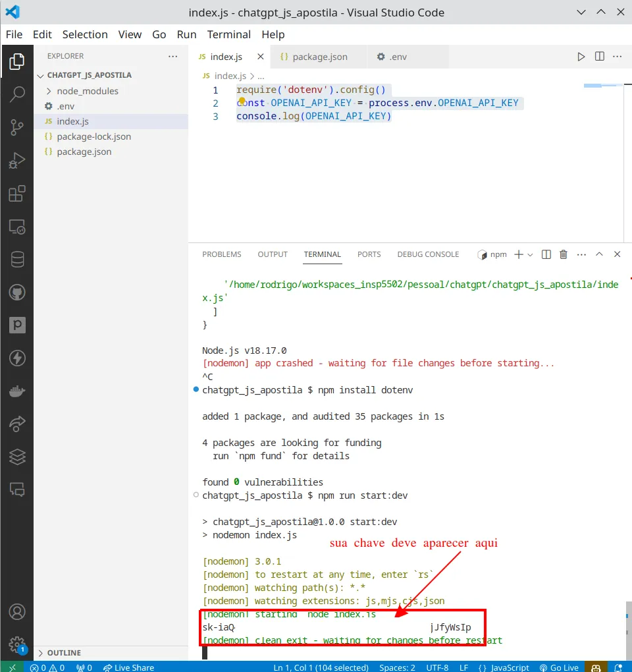
Task: Switch to the .env editor tab
Action: point(408,57)
